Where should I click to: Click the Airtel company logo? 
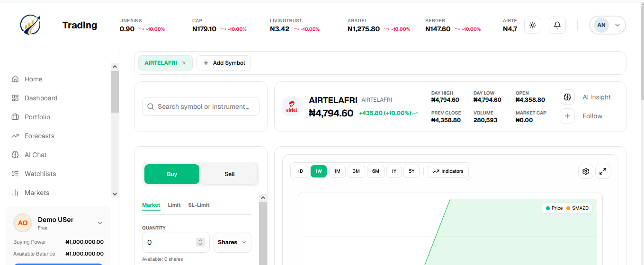click(292, 106)
